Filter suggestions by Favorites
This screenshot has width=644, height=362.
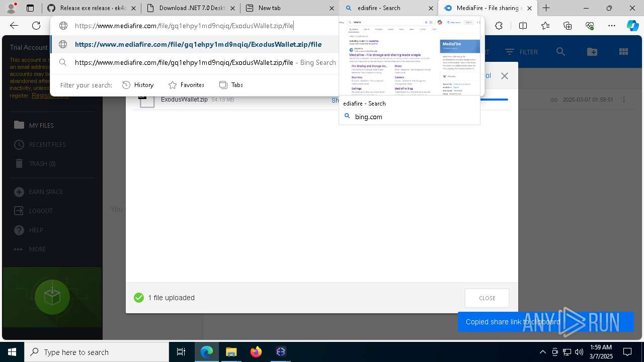(186, 85)
